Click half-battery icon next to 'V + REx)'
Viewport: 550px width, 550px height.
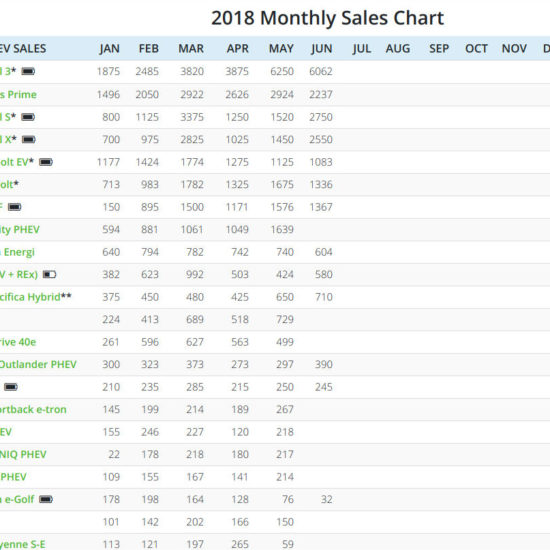(49, 274)
